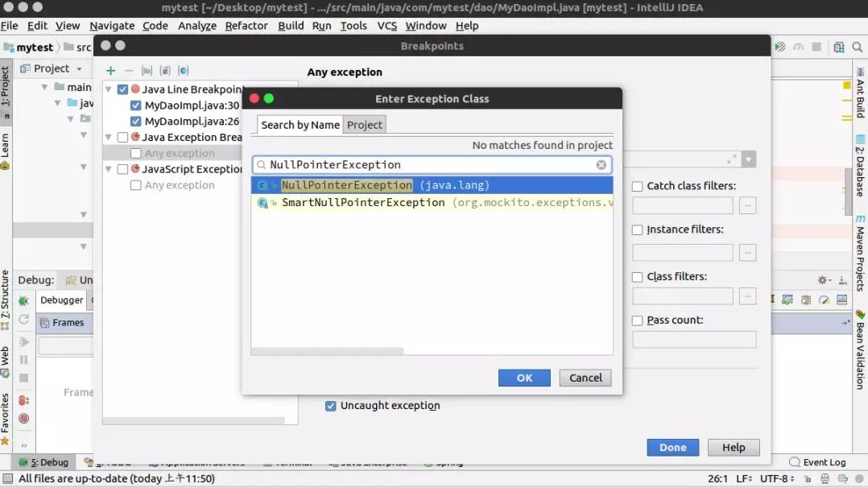The height and width of the screenshot is (488, 868).
Task: Click the Debug settings gear icon
Action: [823, 280]
